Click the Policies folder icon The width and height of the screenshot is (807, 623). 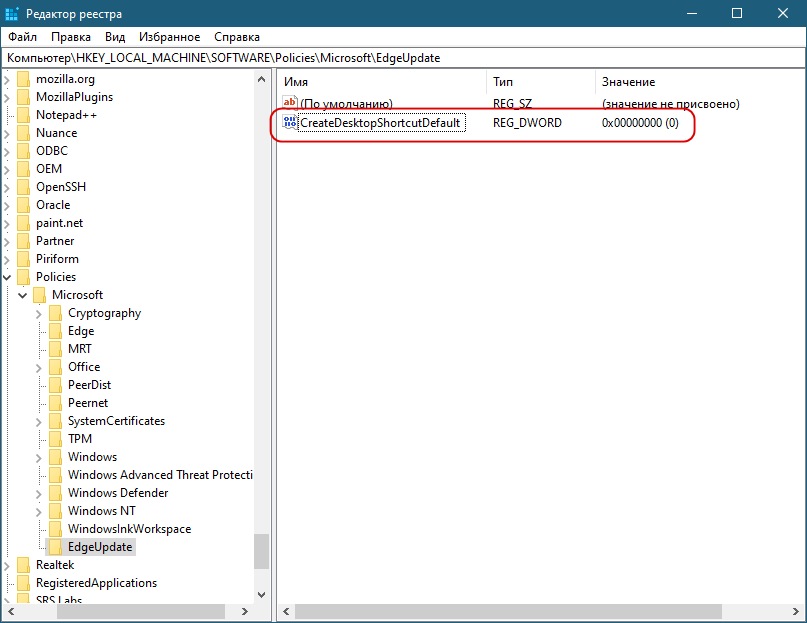point(24,277)
